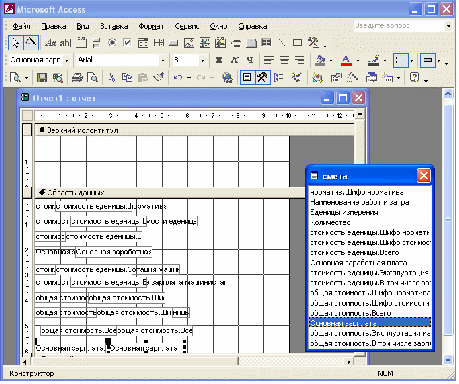The image size is (459, 384).
Task: Open the Вставка menu
Action: click(114, 26)
